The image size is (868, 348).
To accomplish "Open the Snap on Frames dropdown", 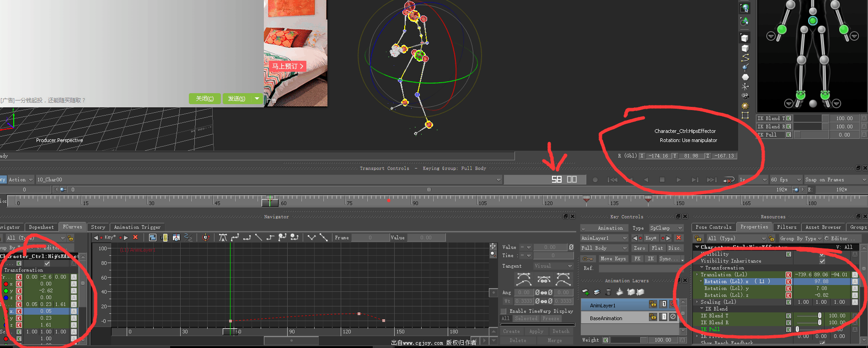I will click(x=836, y=180).
